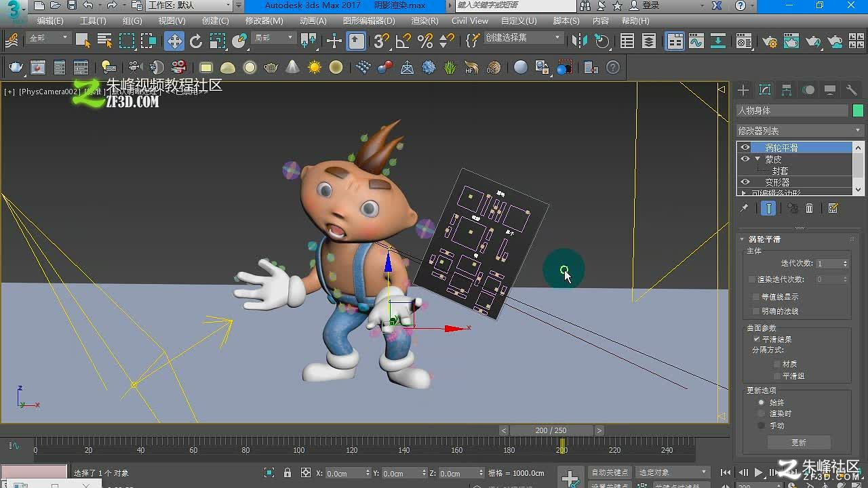Open the Material Editor icon
This screenshot has height=488, width=868.
coord(744,41)
